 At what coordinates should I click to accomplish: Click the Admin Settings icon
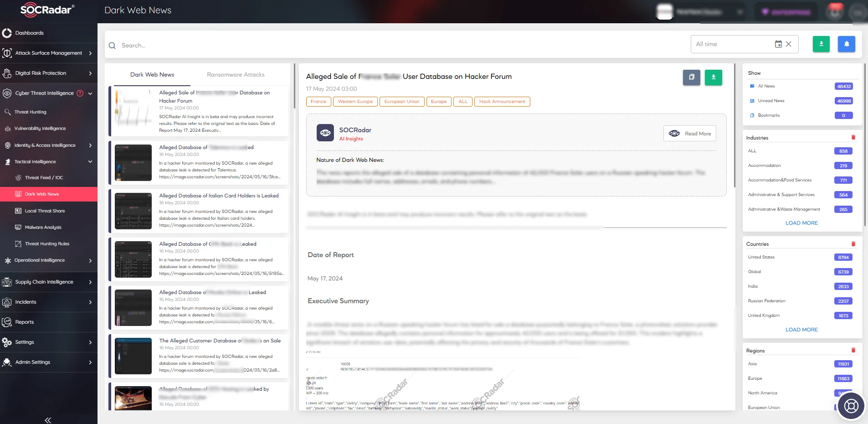click(7, 362)
